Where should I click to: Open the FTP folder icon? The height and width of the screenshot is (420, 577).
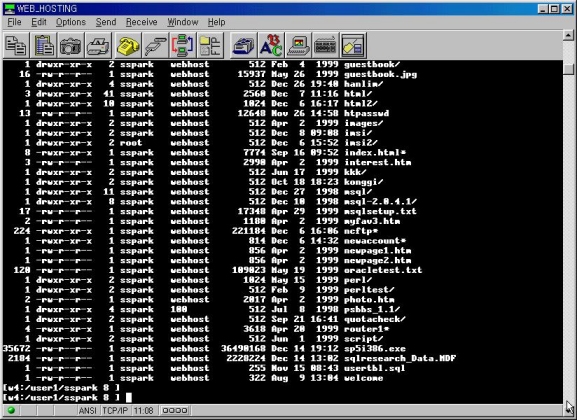click(x=210, y=45)
